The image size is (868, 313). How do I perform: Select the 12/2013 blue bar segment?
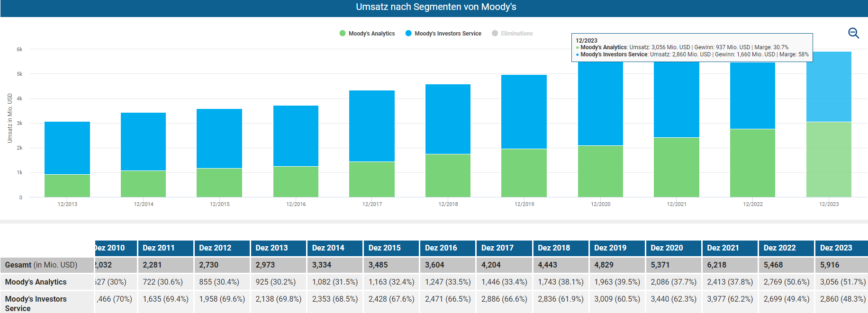(67, 148)
